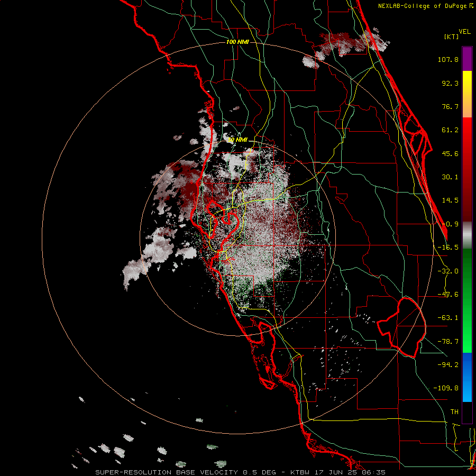Click the '-32.0' scale value
The image size is (476, 476).
pos(448,271)
